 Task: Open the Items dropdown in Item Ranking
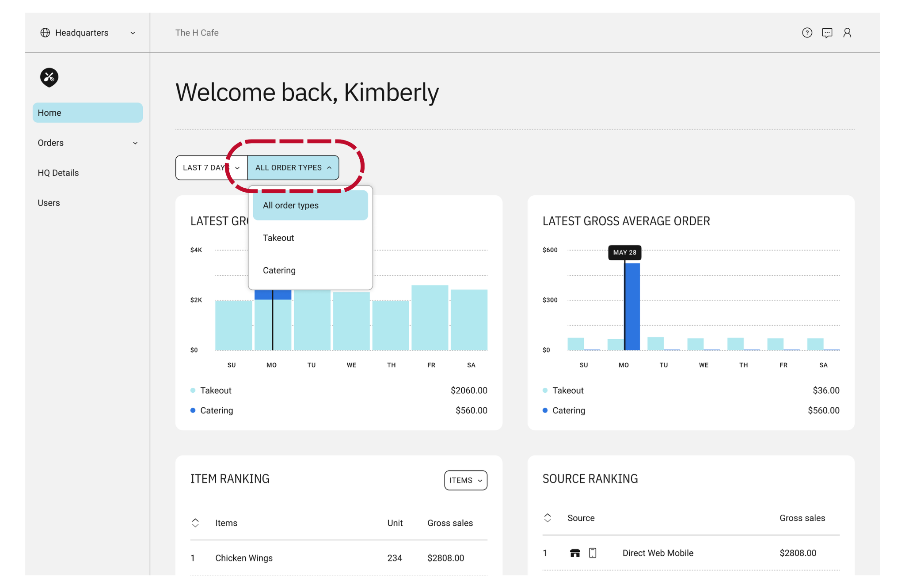coord(466,480)
